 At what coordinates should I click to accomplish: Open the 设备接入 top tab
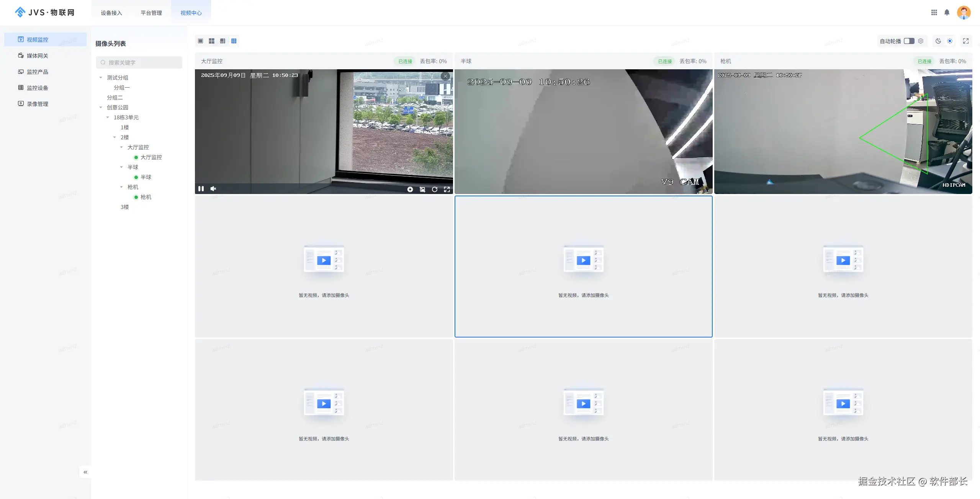tap(111, 13)
